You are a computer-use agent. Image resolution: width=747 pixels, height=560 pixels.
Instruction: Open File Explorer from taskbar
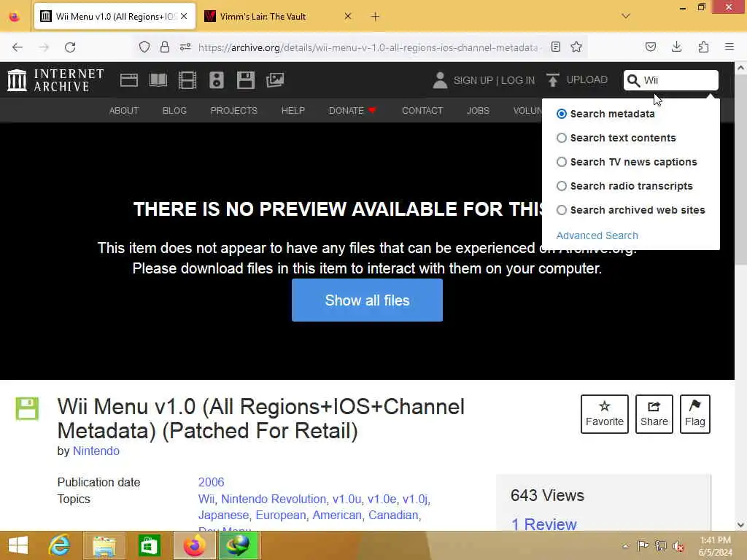pos(104,545)
